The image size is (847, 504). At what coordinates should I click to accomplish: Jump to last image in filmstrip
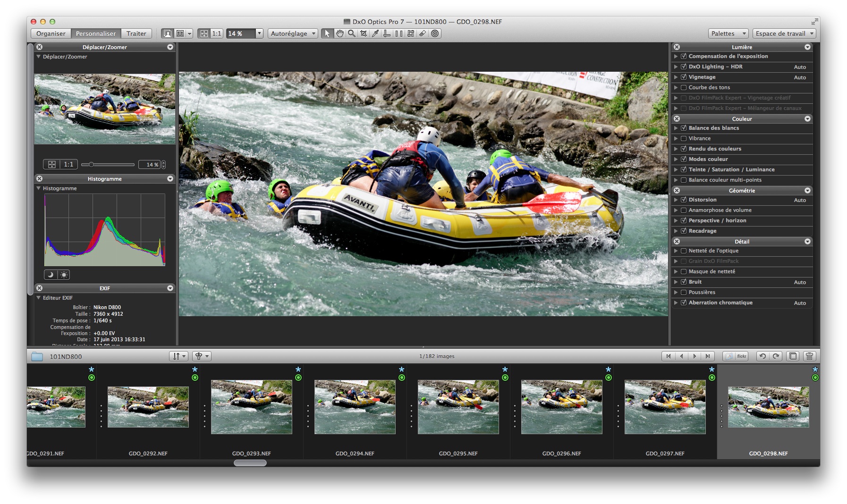(708, 356)
